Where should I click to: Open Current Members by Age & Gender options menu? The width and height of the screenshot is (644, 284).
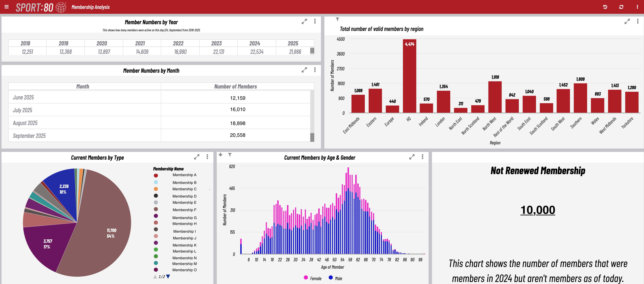(423, 157)
